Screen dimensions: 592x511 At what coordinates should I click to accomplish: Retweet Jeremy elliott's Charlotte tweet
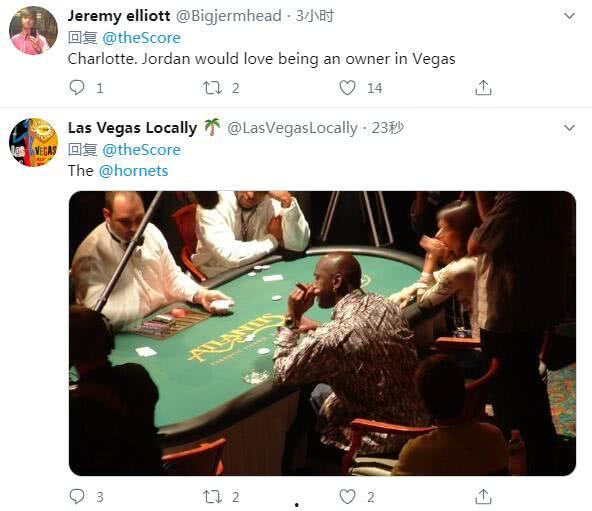(212, 88)
